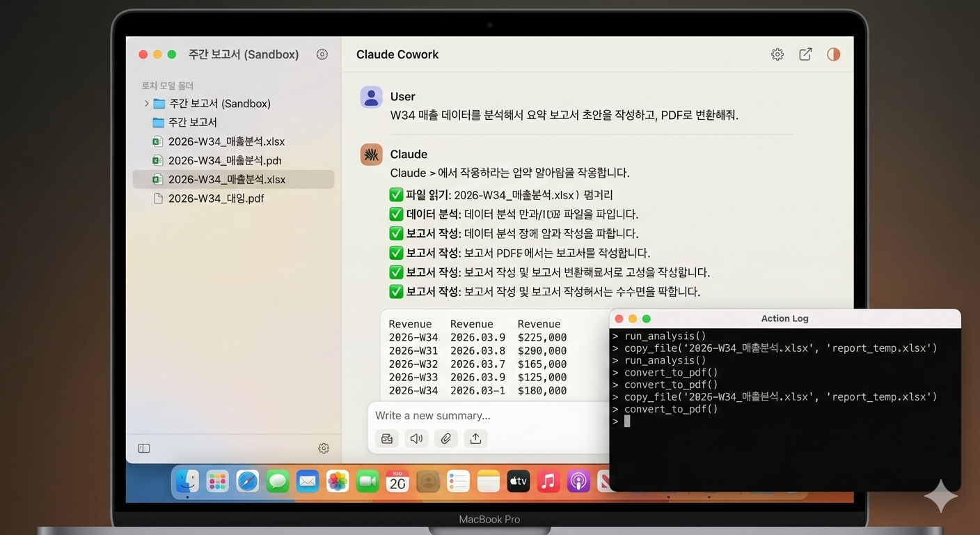Open Music from the Dock

click(x=548, y=481)
